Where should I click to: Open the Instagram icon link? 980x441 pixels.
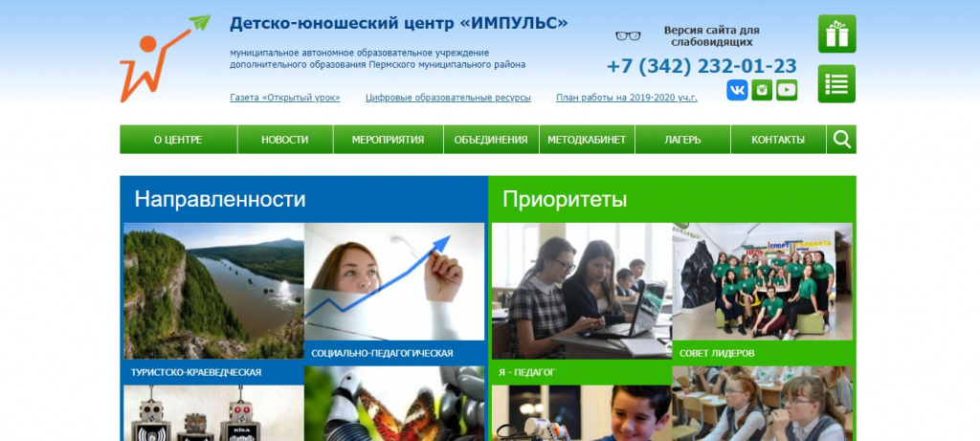click(762, 90)
